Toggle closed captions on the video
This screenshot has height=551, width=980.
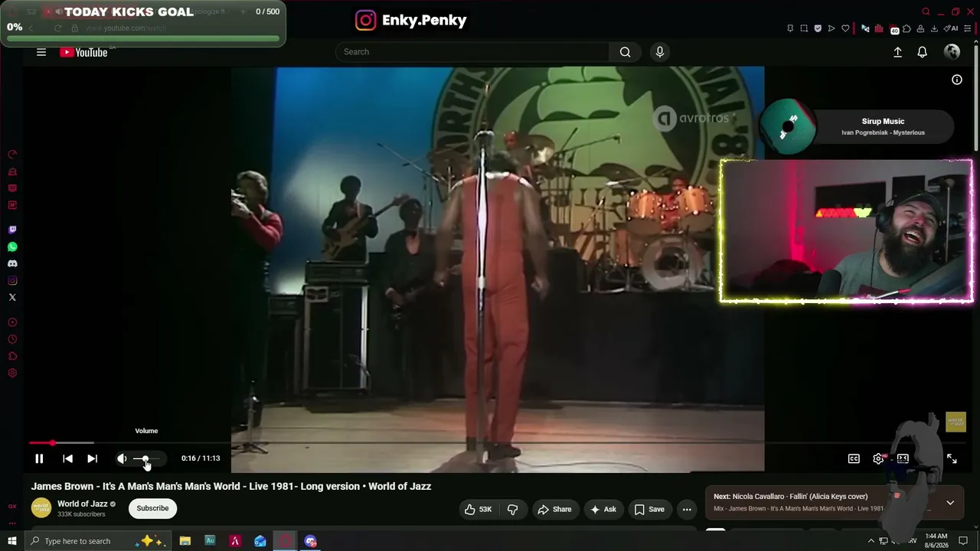(854, 458)
